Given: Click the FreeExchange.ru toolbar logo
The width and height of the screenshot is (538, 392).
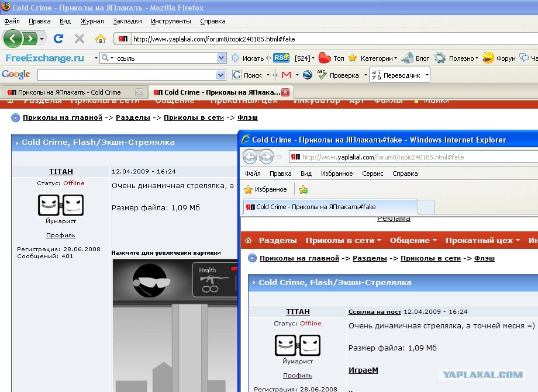Looking at the screenshot, I should click(x=44, y=58).
